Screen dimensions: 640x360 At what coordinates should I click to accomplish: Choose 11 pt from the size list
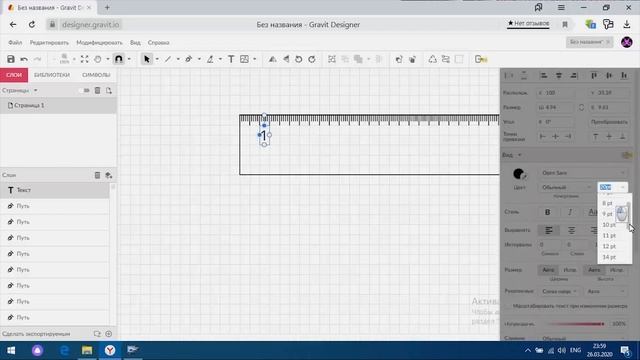click(x=609, y=236)
